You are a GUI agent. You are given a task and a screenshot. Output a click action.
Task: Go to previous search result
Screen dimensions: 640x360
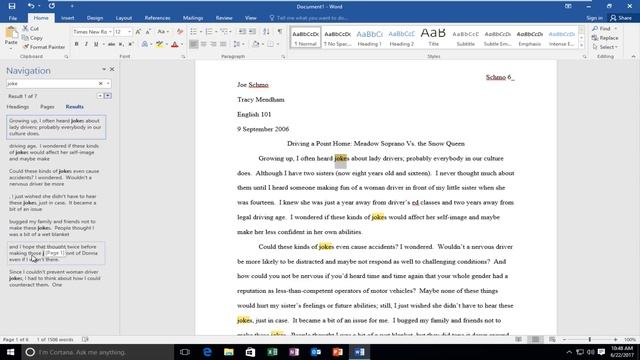tap(100, 96)
